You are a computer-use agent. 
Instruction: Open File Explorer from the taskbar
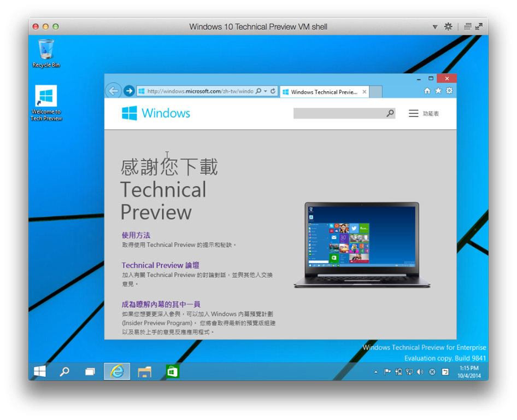click(144, 372)
